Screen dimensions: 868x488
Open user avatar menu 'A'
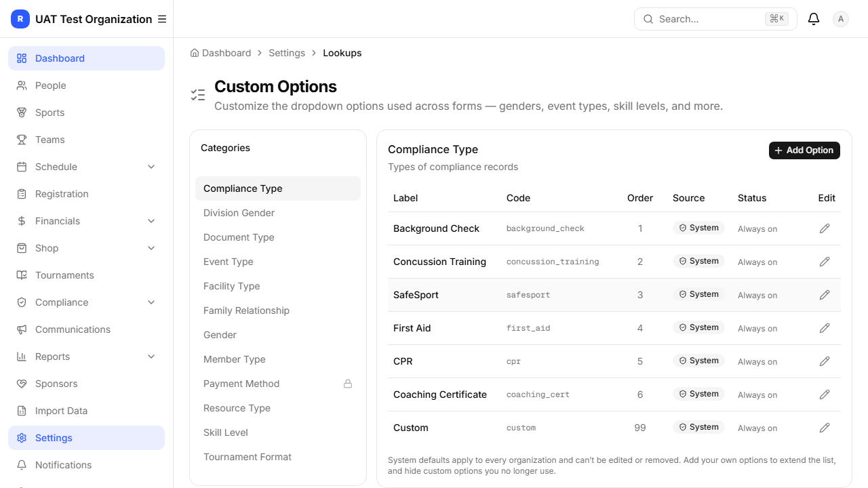pyautogui.click(x=841, y=19)
